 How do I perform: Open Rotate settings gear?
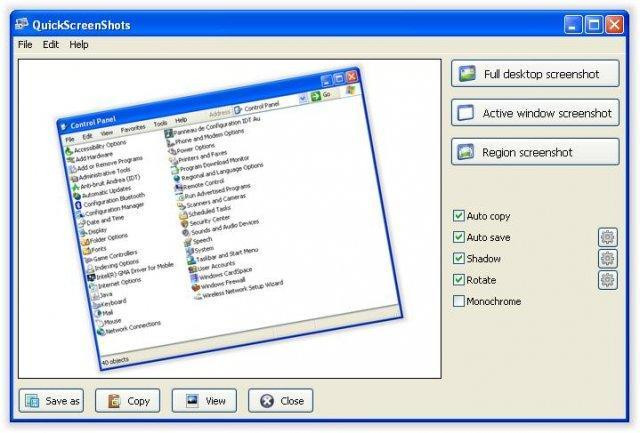tap(608, 280)
